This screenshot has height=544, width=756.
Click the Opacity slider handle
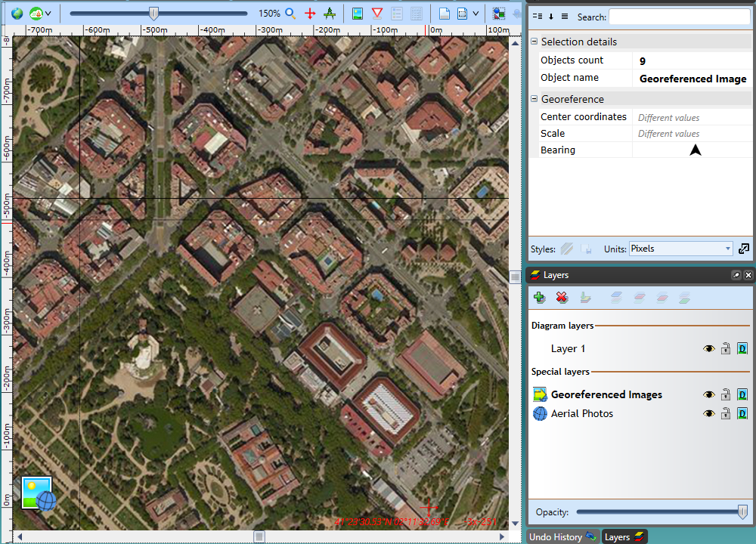743,512
